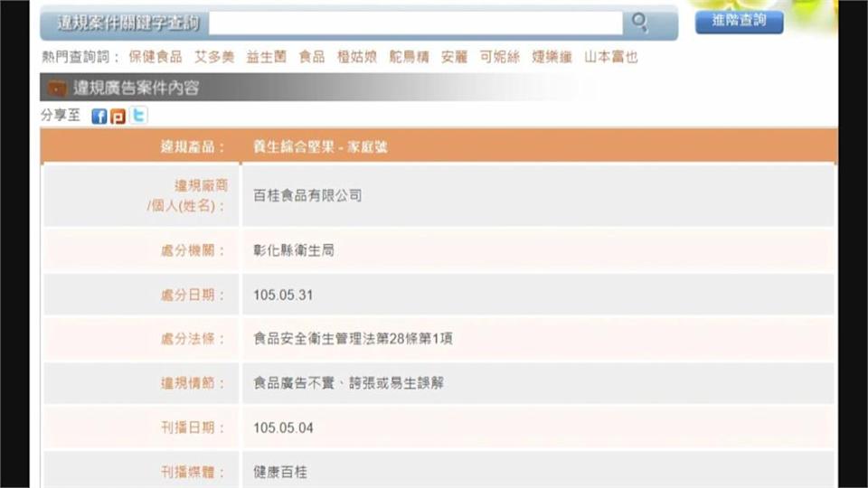This screenshot has height=488, width=868.
Task: Select hot keyword 可妮絲
Action: coord(500,57)
